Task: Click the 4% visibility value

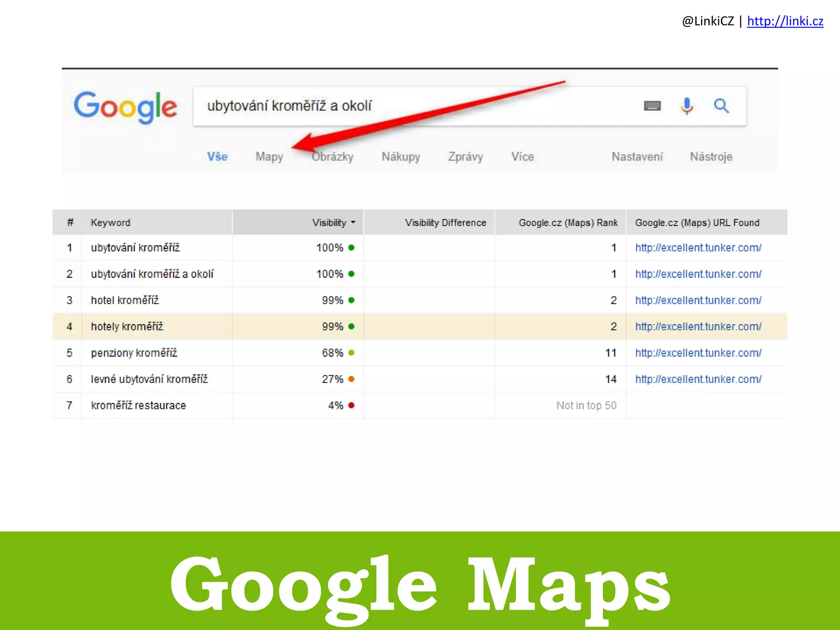Action: 336,405
